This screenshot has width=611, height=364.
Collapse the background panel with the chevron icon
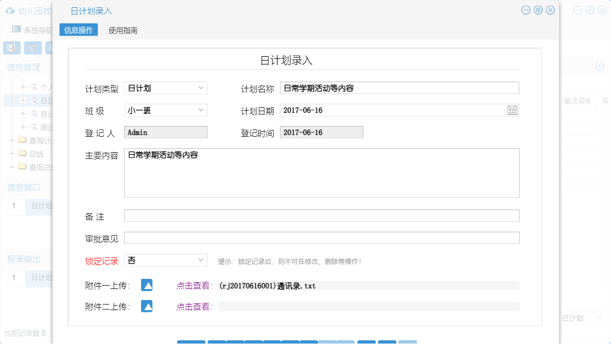[600, 66]
